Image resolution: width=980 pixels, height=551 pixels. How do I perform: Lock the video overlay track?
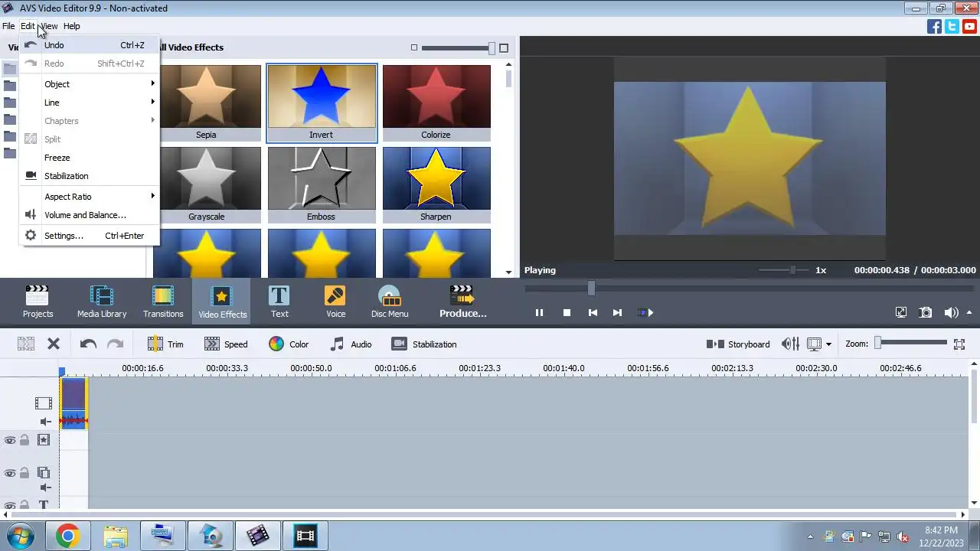point(24,474)
